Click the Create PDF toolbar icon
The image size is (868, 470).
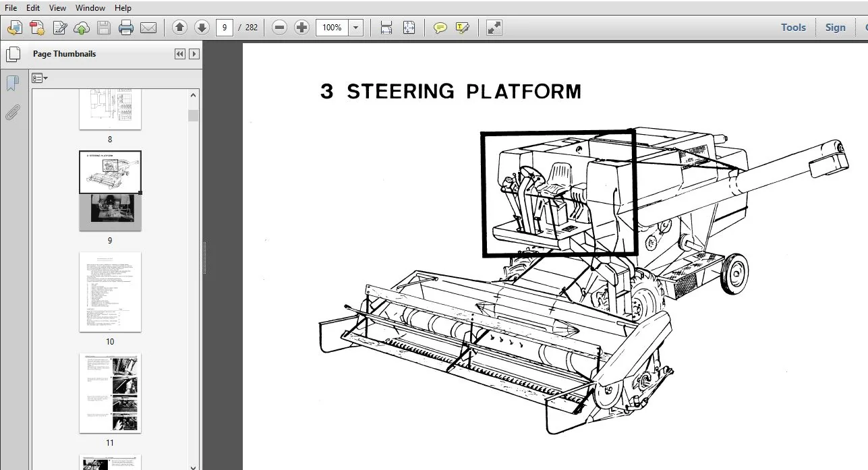click(x=15, y=28)
